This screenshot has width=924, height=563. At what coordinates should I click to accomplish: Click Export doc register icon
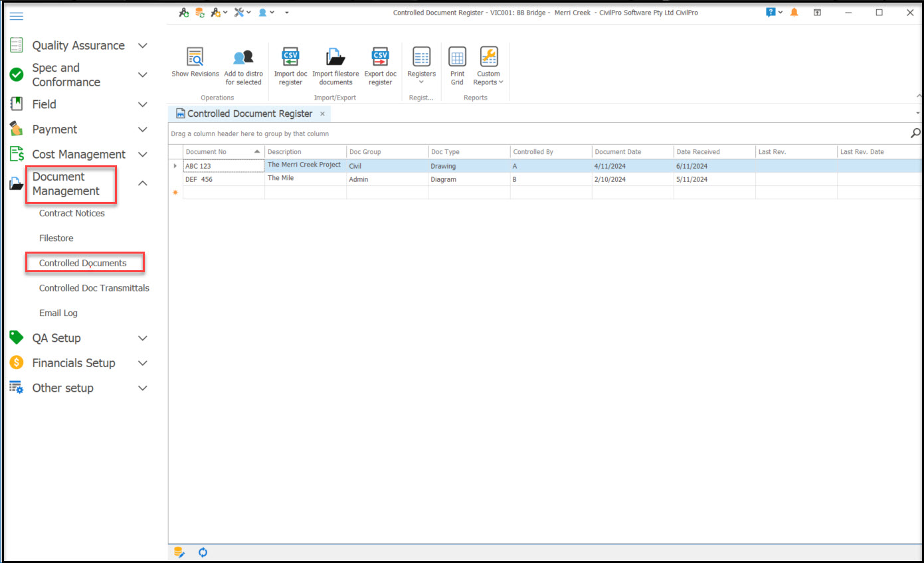pyautogui.click(x=380, y=58)
